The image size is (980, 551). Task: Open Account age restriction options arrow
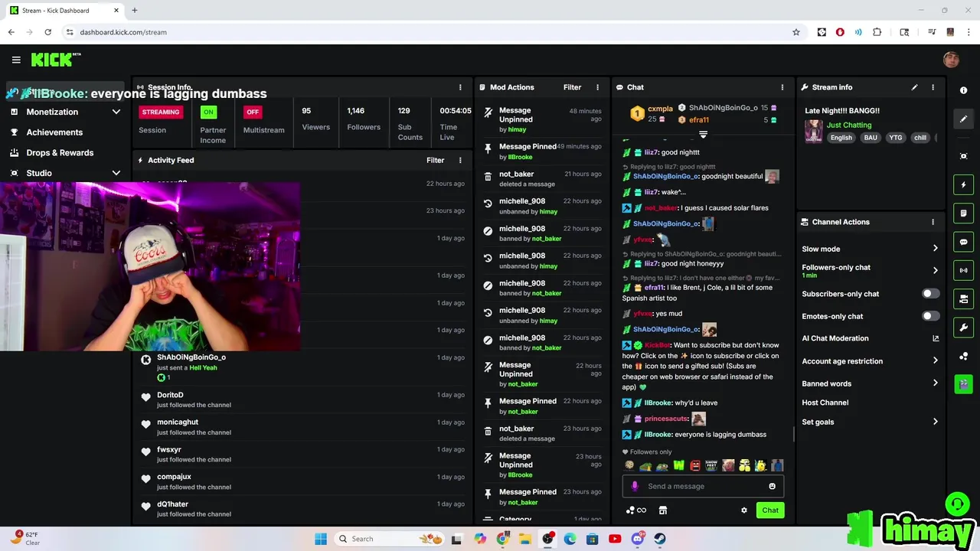[x=935, y=361]
